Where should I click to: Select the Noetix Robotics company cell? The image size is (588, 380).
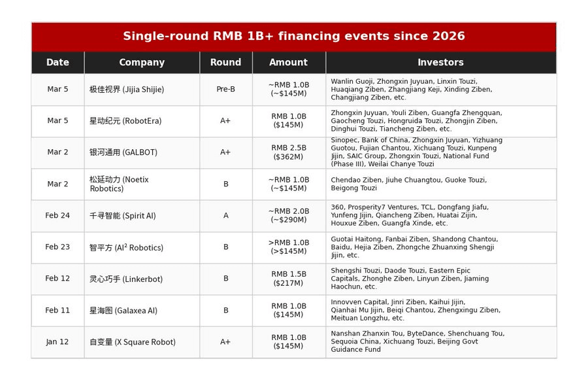pos(118,184)
